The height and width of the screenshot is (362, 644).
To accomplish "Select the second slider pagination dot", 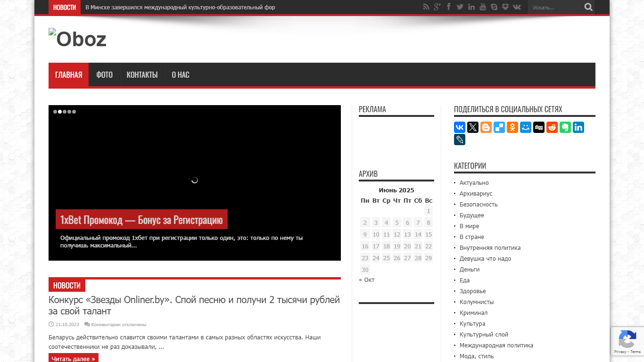I will 60,112.
